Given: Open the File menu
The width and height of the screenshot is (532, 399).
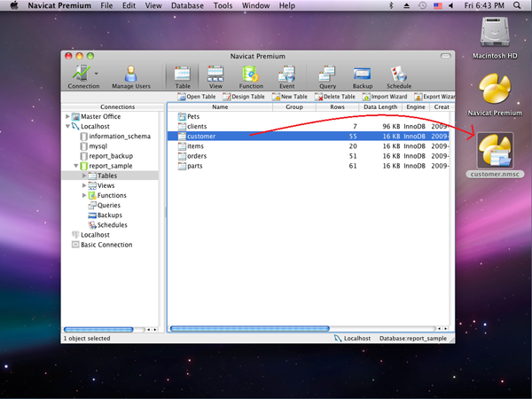Looking at the screenshot, I should click(106, 5).
